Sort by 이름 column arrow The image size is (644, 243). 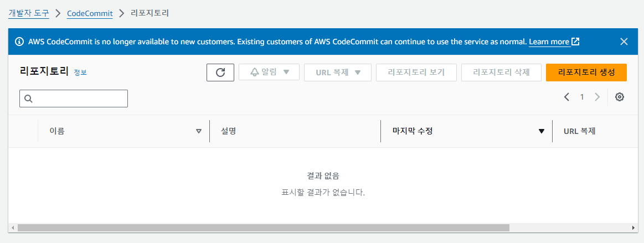click(x=199, y=131)
